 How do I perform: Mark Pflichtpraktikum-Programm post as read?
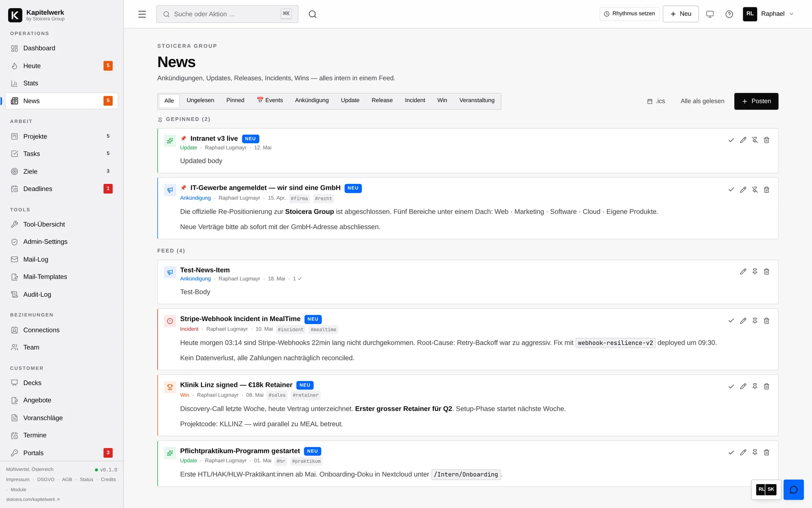click(731, 452)
